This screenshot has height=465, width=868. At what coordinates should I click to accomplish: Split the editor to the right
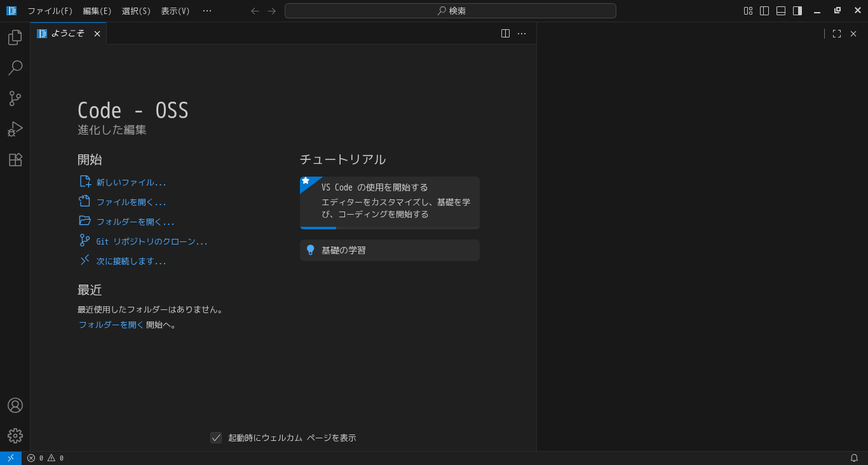pos(505,34)
